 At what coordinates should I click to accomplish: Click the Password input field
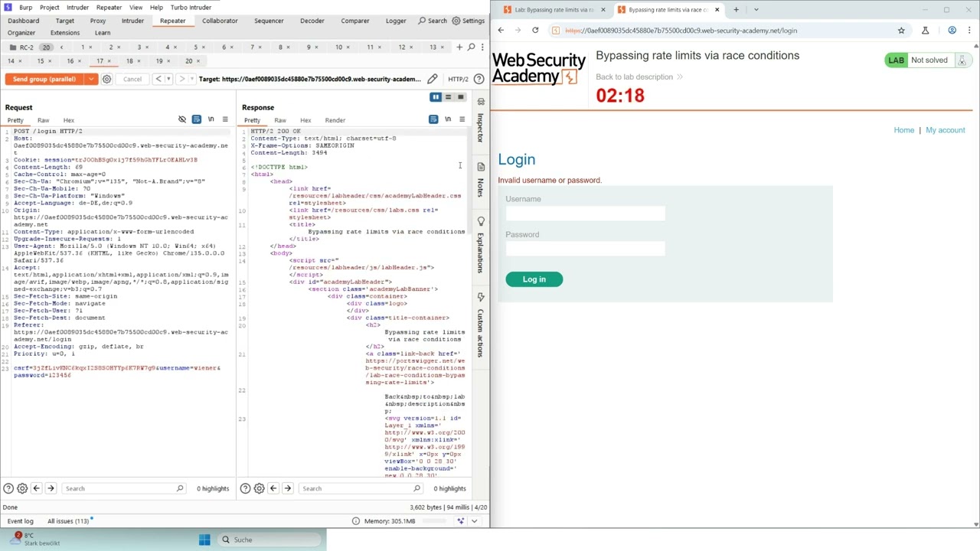pos(585,249)
